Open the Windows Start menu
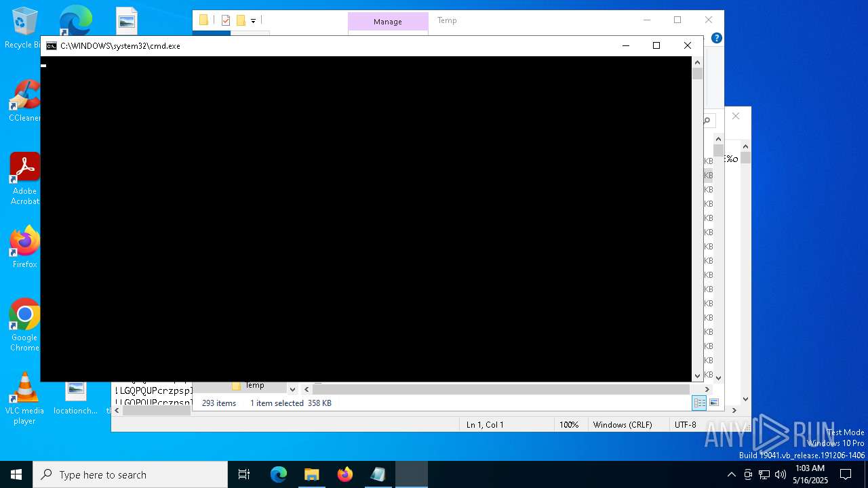868x488 pixels. click(x=16, y=474)
